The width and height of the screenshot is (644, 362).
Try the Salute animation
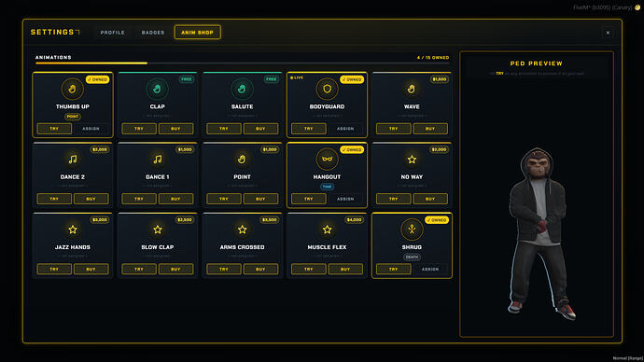point(224,129)
